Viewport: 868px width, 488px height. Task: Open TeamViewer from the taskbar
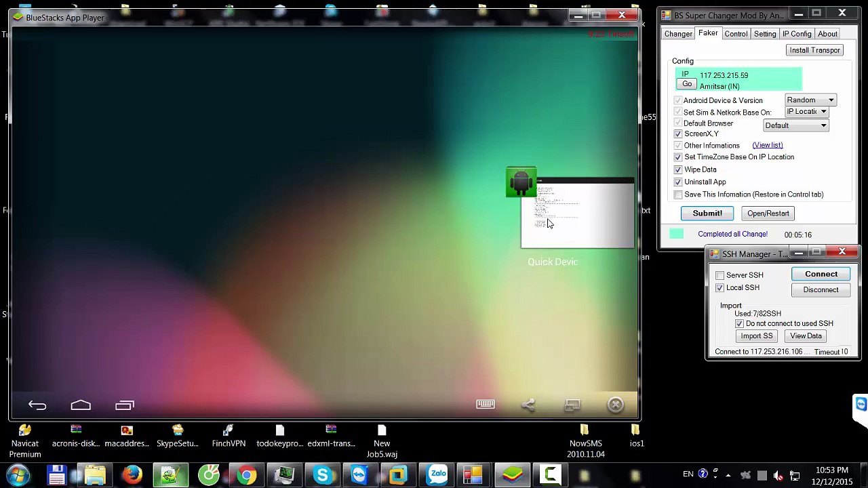click(359, 475)
